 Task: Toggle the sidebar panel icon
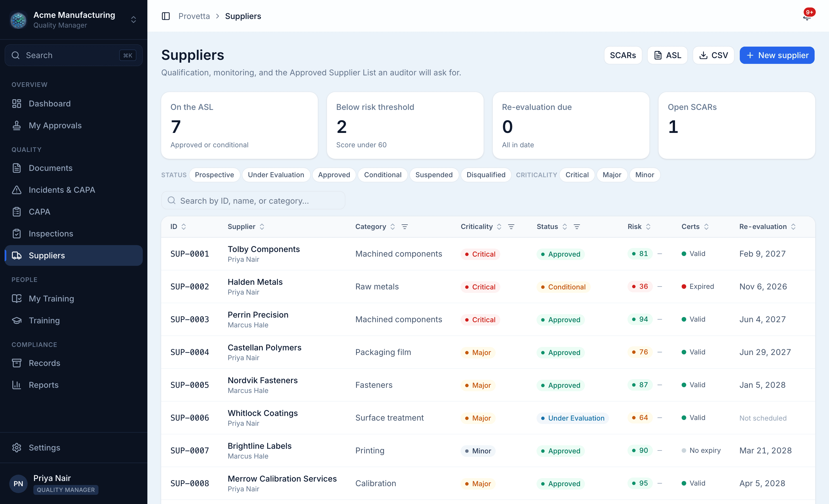click(166, 16)
